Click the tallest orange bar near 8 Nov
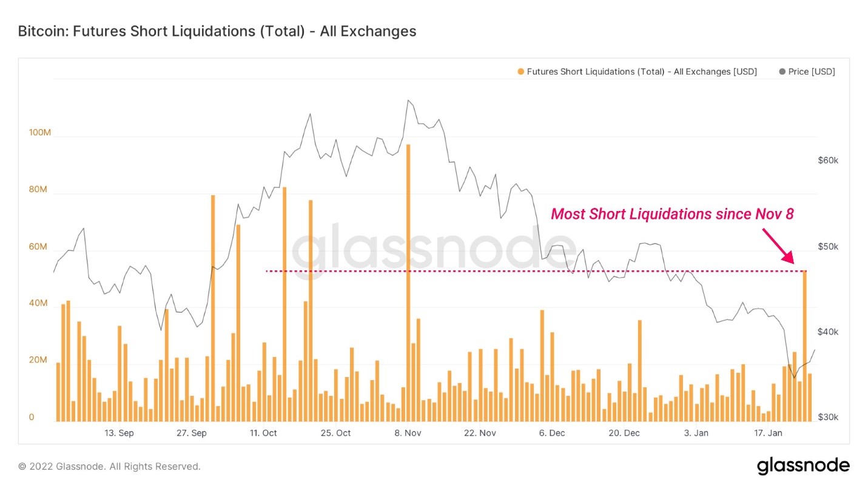 (x=408, y=282)
